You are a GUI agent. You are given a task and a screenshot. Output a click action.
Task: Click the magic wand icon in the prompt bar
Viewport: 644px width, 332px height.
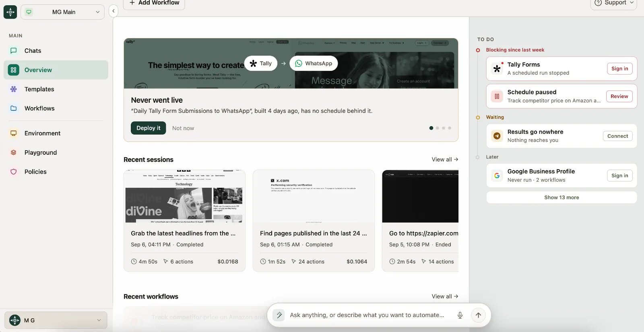279,315
